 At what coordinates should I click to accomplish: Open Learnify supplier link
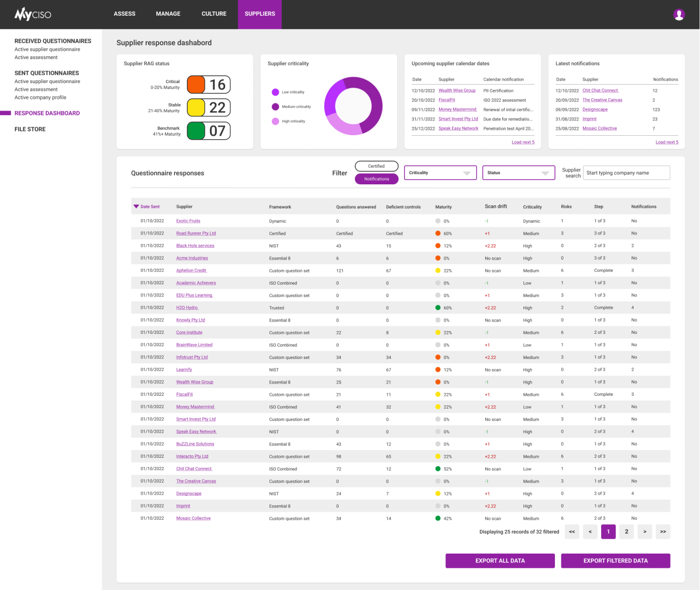184,369
